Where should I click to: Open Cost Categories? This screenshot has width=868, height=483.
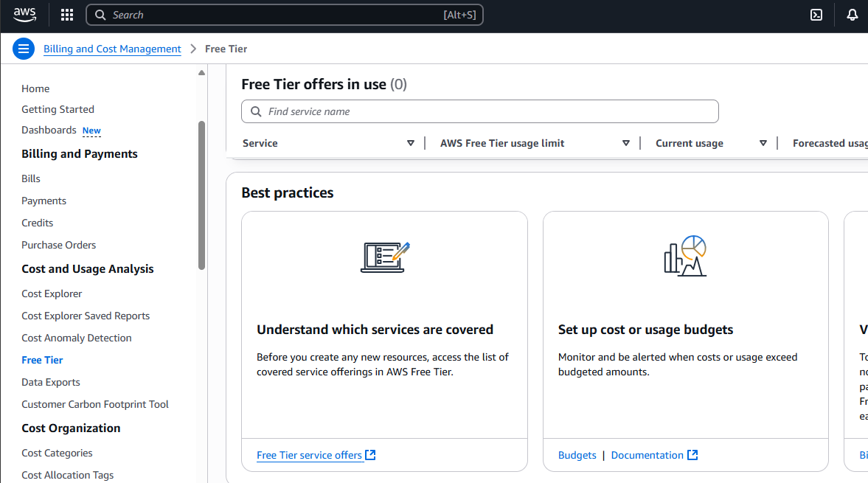click(x=57, y=453)
